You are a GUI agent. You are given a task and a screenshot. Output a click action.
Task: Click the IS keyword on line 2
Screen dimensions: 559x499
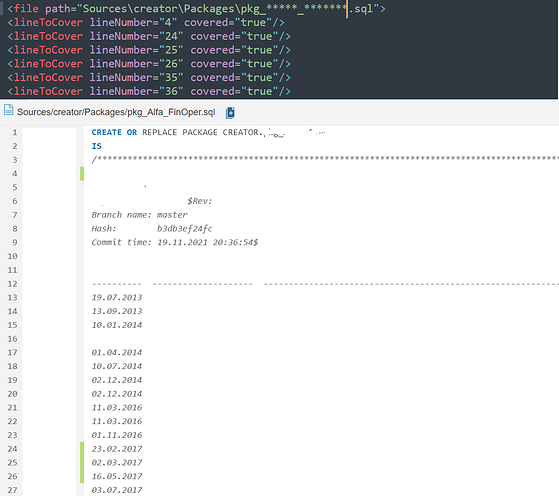tap(97, 146)
